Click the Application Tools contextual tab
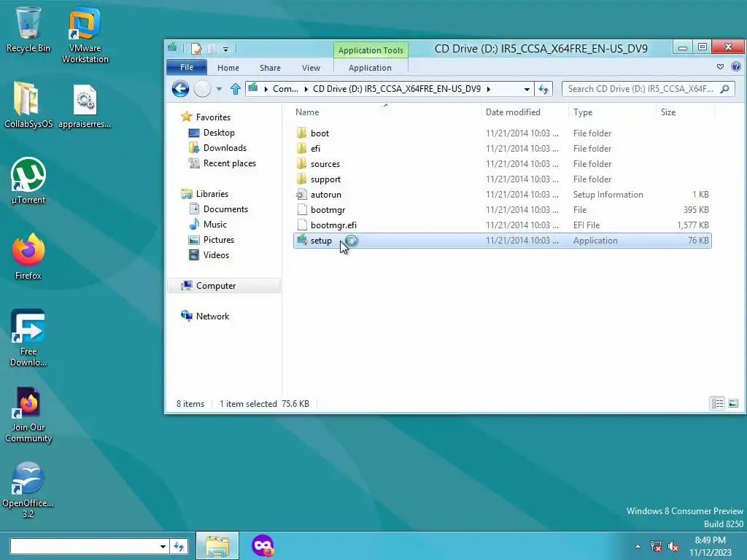Screen dimensions: 747x560 tap(371, 50)
